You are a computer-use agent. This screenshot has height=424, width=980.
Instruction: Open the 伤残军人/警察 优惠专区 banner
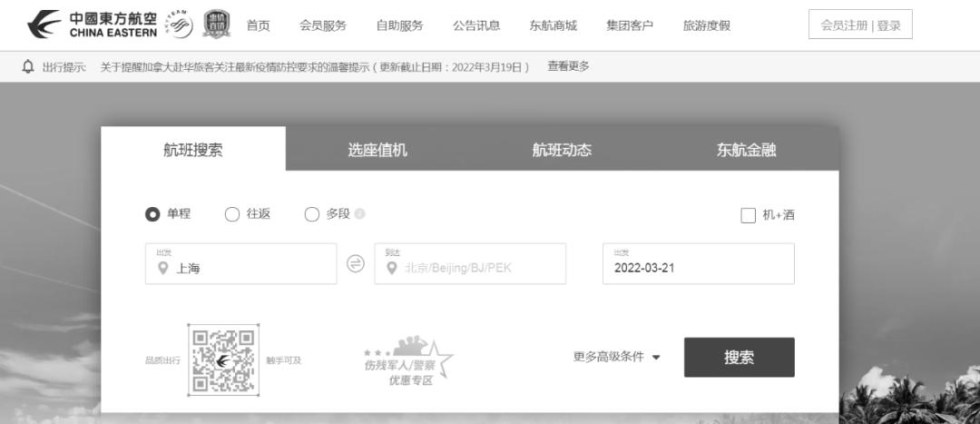408,361
